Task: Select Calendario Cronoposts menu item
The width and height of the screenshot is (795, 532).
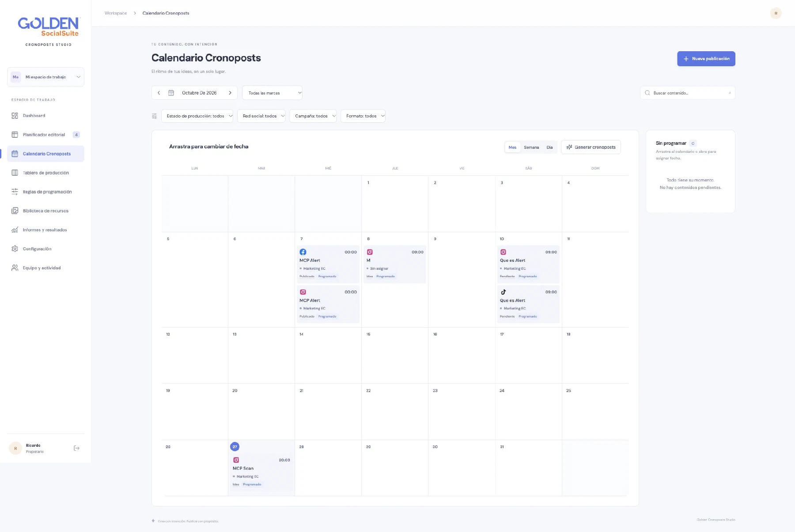Action: (x=45, y=154)
